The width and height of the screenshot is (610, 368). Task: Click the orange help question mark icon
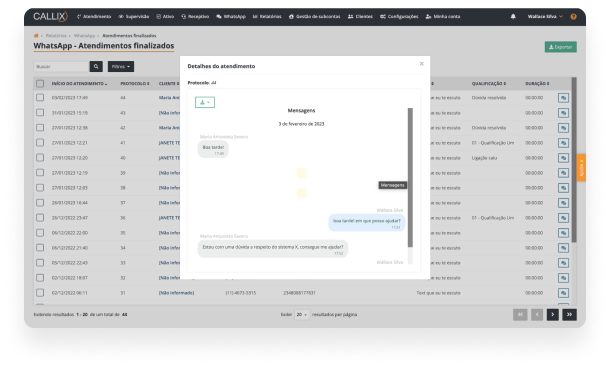(x=573, y=16)
